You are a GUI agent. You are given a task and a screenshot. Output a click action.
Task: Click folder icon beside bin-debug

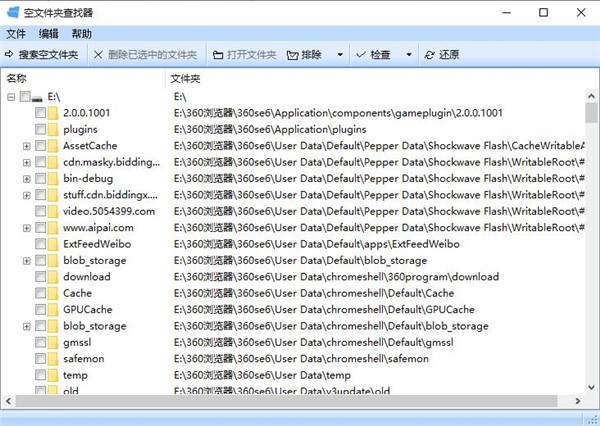[53, 179]
